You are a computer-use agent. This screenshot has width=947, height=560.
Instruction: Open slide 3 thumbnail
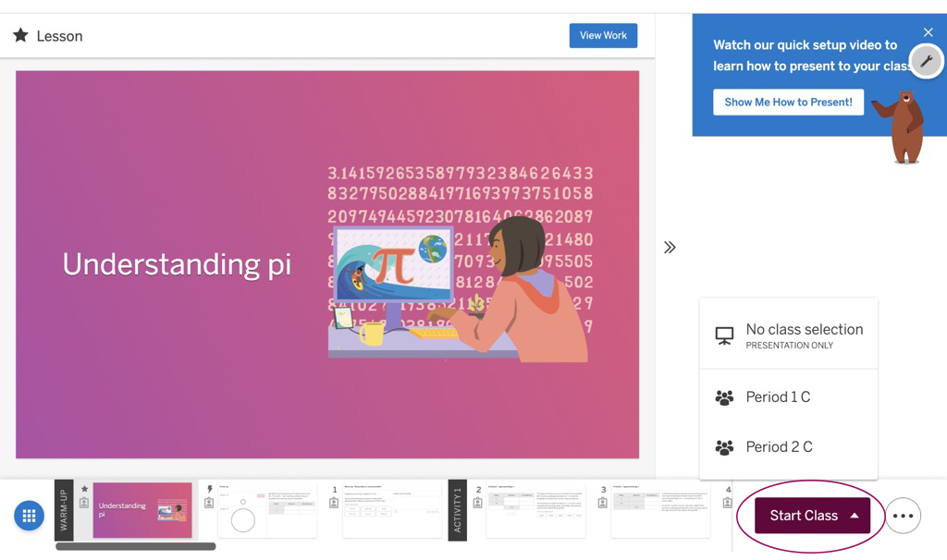(660, 510)
